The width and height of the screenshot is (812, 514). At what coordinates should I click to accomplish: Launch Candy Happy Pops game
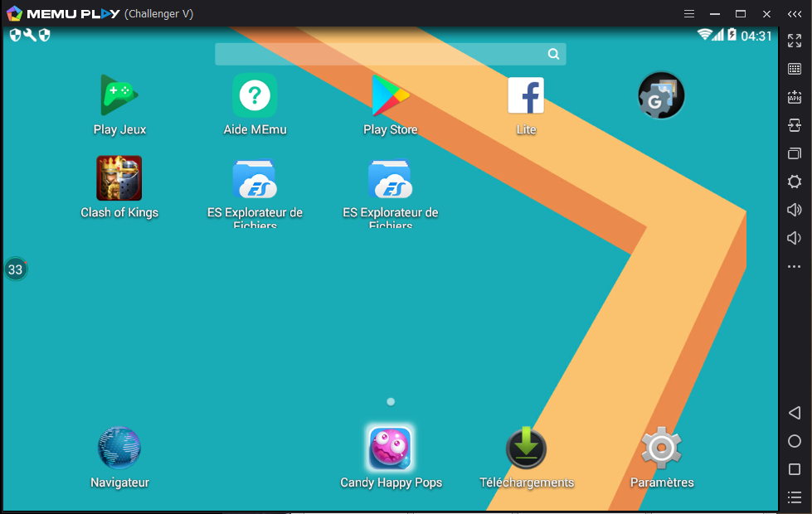[391, 448]
